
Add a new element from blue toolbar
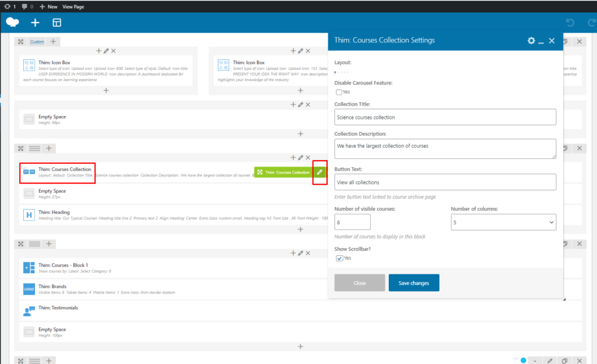[x=35, y=23]
